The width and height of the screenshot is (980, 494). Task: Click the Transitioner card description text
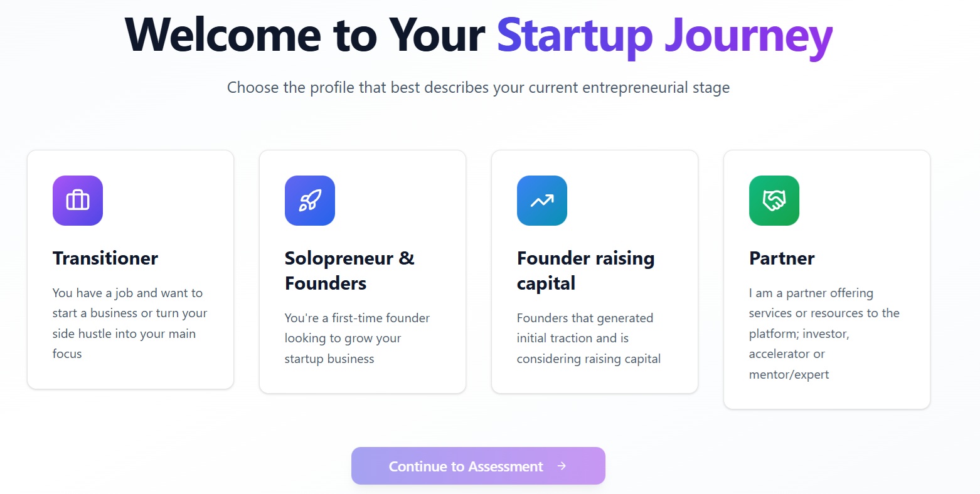click(129, 323)
